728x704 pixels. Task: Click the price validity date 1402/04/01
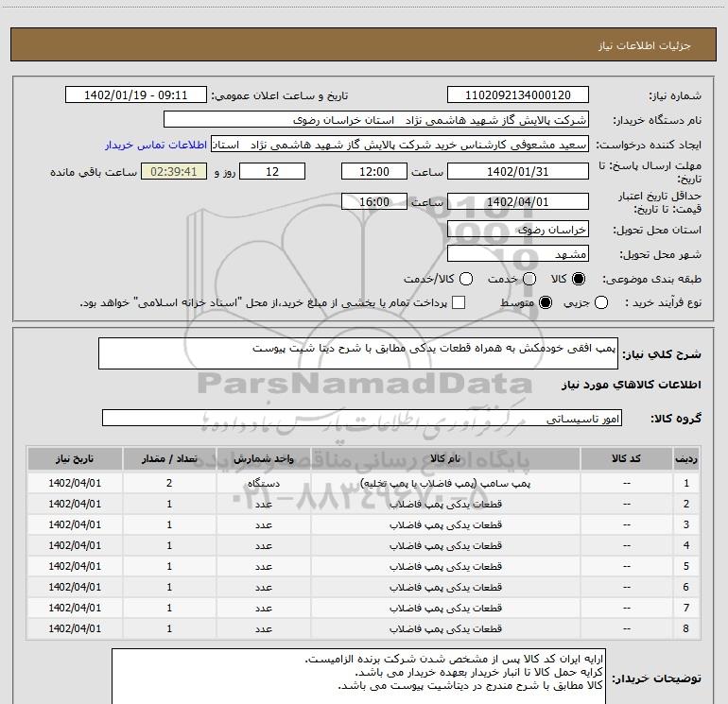pyautogui.click(x=517, y=201)
